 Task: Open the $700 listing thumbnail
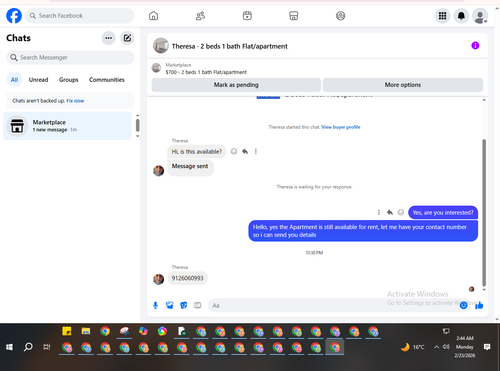(x=156, y=68)
